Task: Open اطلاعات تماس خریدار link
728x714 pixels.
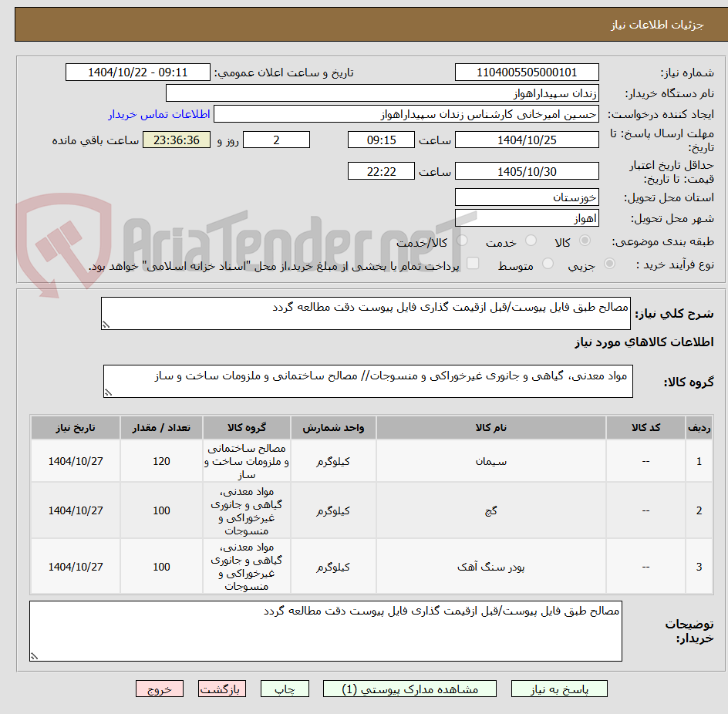Action: tap(159, 114)
